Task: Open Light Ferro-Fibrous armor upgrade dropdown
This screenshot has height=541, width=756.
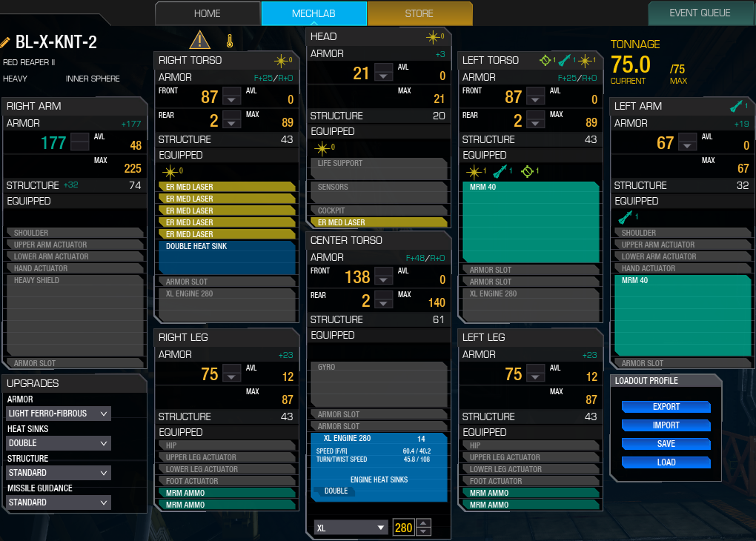Action: [59, 414]
